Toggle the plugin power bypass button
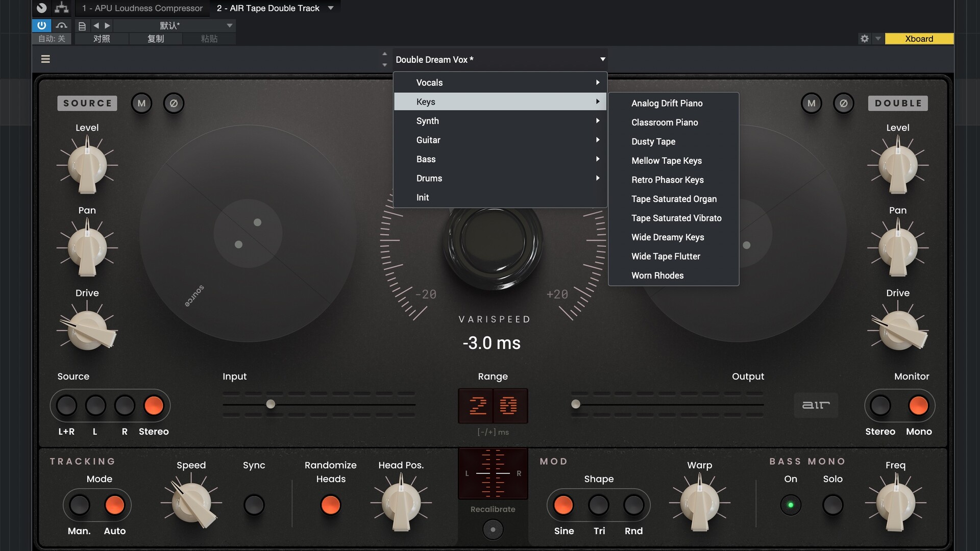 [x=41, y=25]
